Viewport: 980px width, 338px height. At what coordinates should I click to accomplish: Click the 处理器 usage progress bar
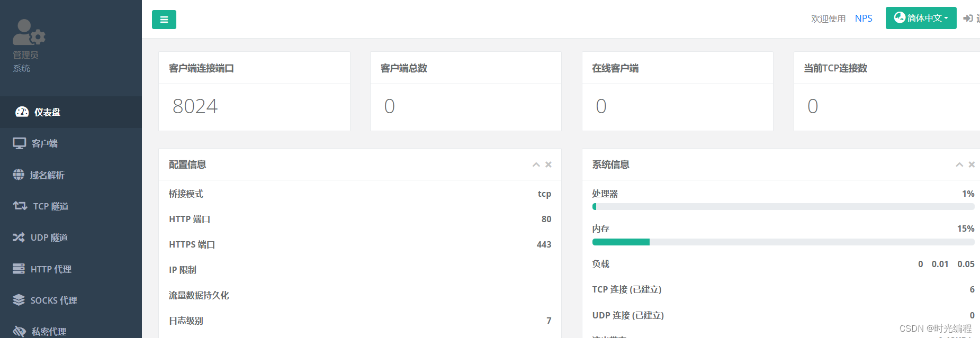[783, 207]
